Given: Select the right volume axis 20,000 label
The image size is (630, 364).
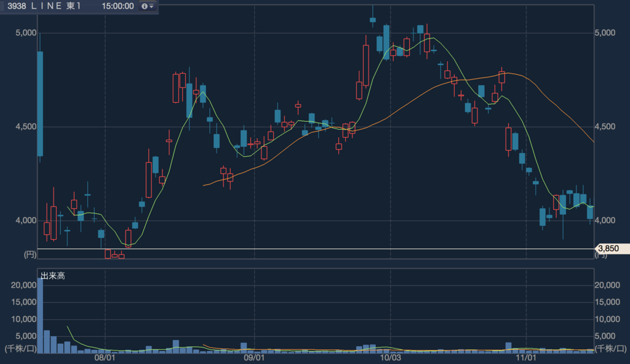Looking at the screenshot, I should click(x=607, y=285).
